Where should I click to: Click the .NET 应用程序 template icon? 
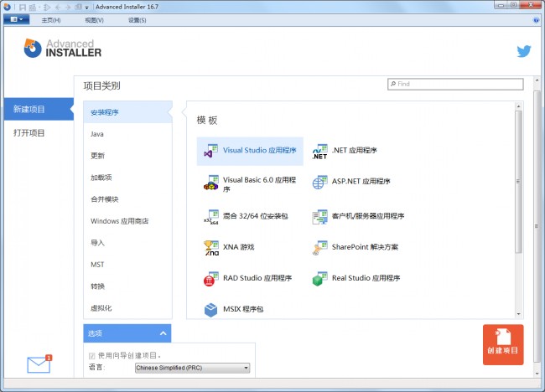coord(319,152)
